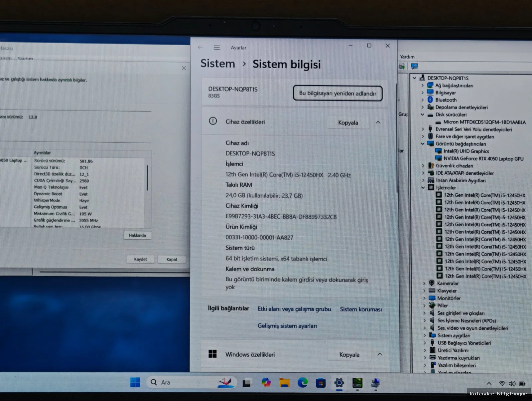
Task: Open the Sistem koruması link
Action: pyautogui.click(x=361, y=309)
